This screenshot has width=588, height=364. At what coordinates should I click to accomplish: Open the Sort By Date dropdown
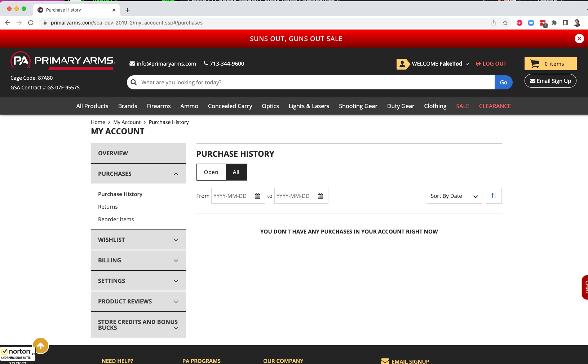point(454,196)
